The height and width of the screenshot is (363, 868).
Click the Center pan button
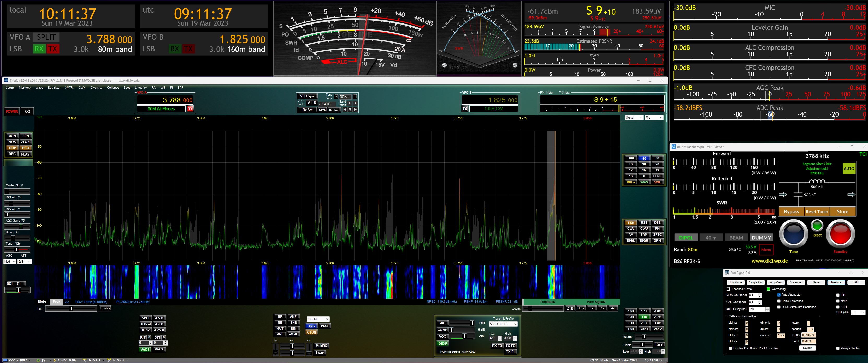tap(105, 308)
